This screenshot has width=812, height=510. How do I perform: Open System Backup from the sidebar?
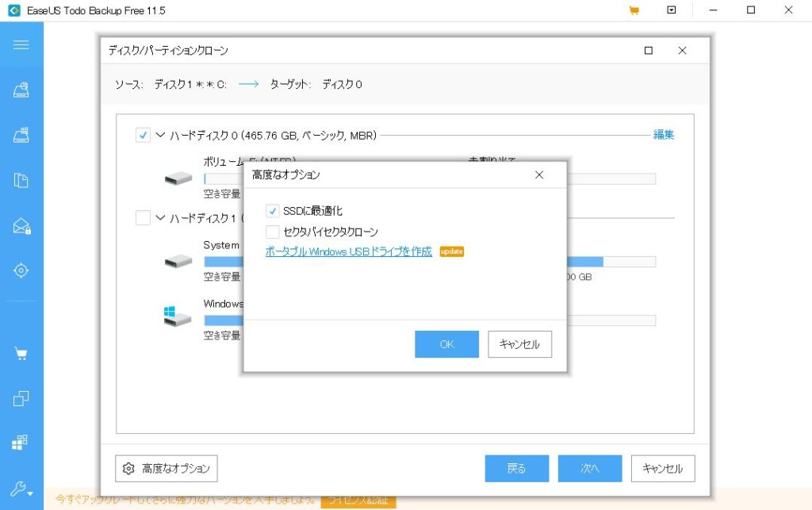coord(21,135)
